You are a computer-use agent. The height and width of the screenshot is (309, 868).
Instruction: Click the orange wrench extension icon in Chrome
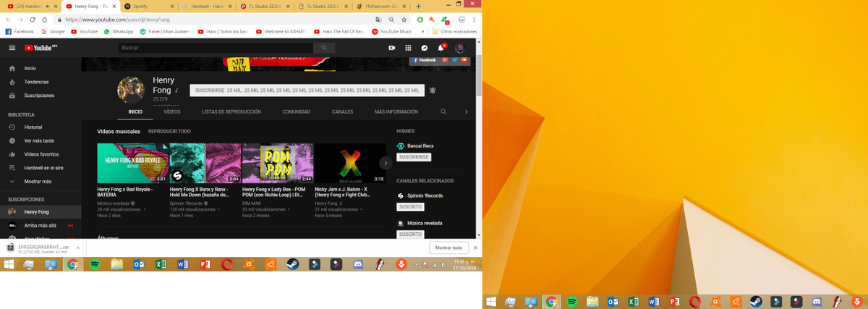pyautogui.click(x=432, y=20)
